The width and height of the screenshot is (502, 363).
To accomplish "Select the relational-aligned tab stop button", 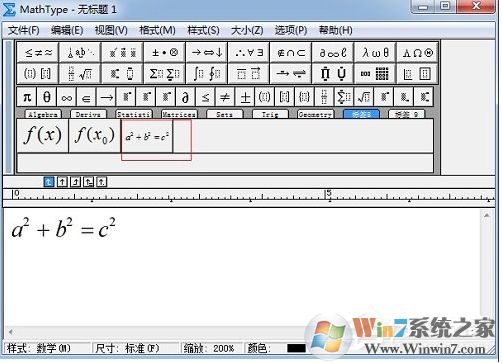I will 88,182.
